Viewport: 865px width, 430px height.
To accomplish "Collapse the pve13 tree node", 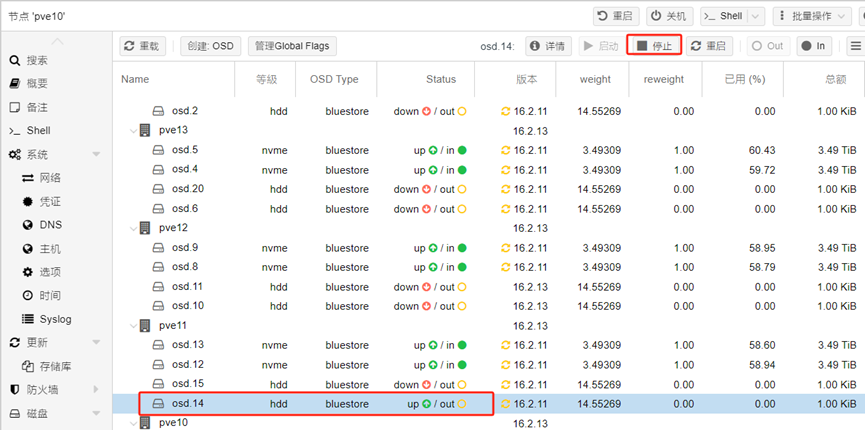I will pos(133,131).
